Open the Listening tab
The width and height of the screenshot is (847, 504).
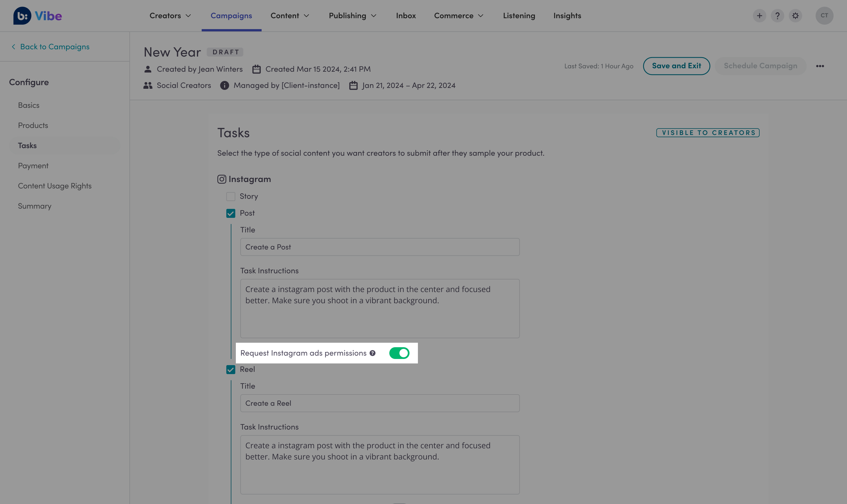tap(519, 16)
